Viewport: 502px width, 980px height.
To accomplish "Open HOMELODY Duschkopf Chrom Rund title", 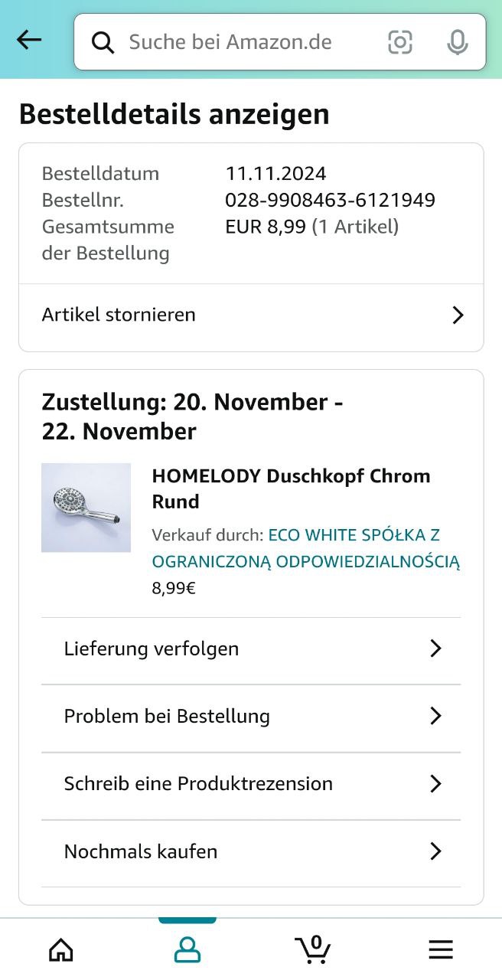I will 291,488.
